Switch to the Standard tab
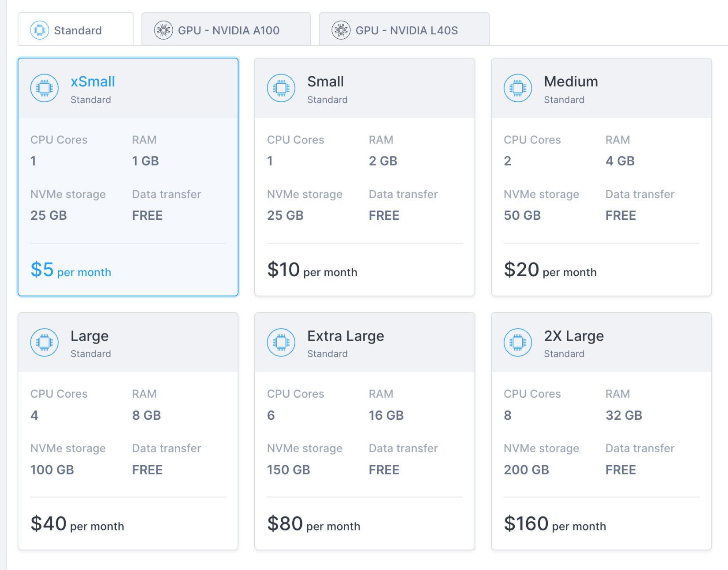 coord(78,30)
